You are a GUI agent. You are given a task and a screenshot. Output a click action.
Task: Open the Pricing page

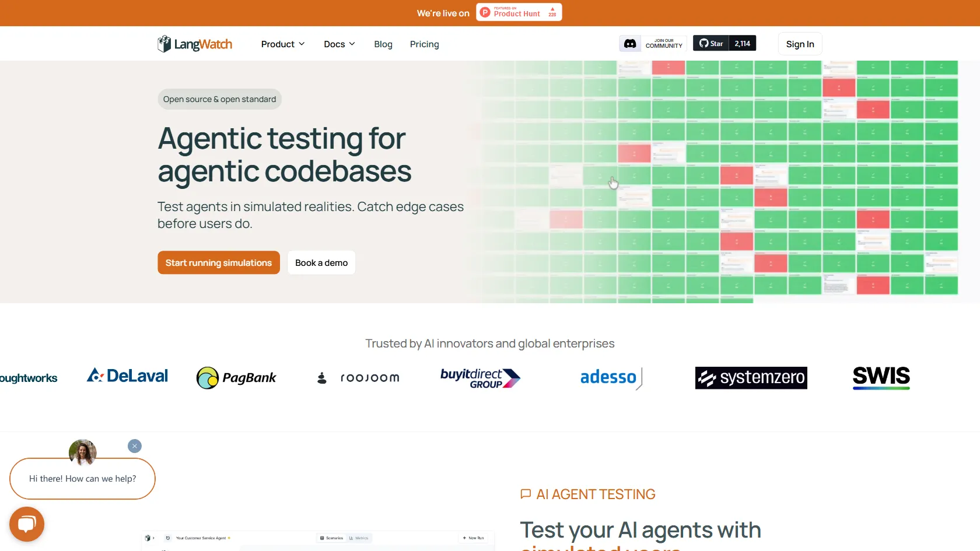click(424, 44)
